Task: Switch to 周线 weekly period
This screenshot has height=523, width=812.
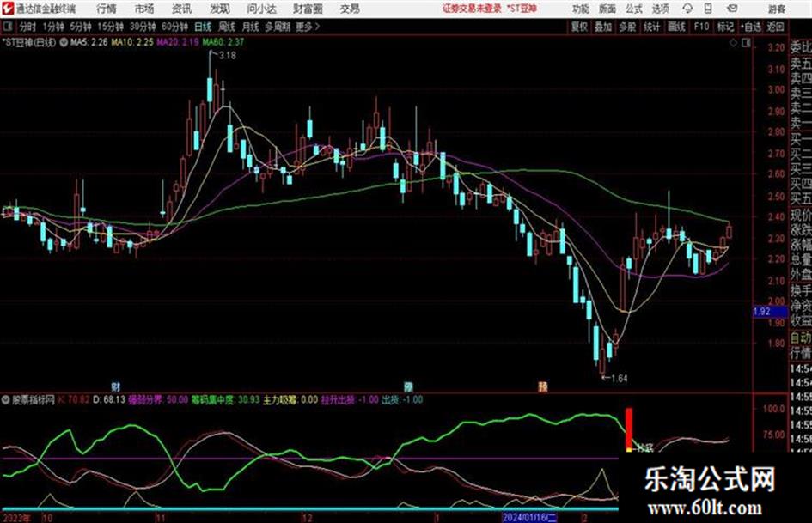Action: [x=227, y=27]
